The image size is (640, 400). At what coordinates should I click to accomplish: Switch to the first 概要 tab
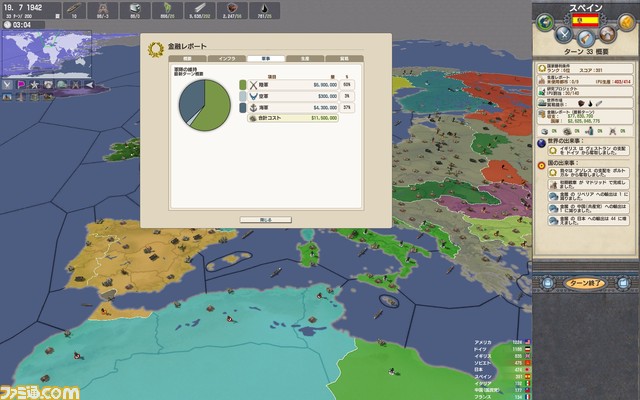(187, 59)
